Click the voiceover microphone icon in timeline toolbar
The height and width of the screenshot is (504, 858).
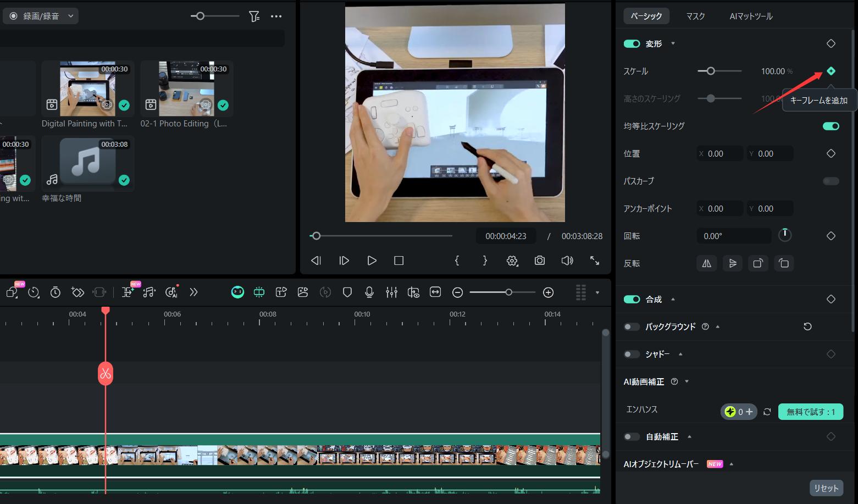tap(369, 292)
